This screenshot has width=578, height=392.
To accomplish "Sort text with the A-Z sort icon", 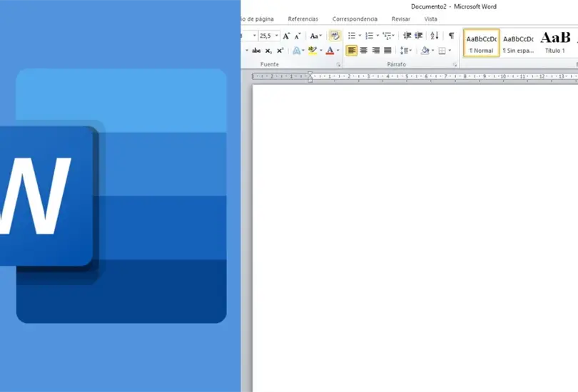I will [435, 36].
